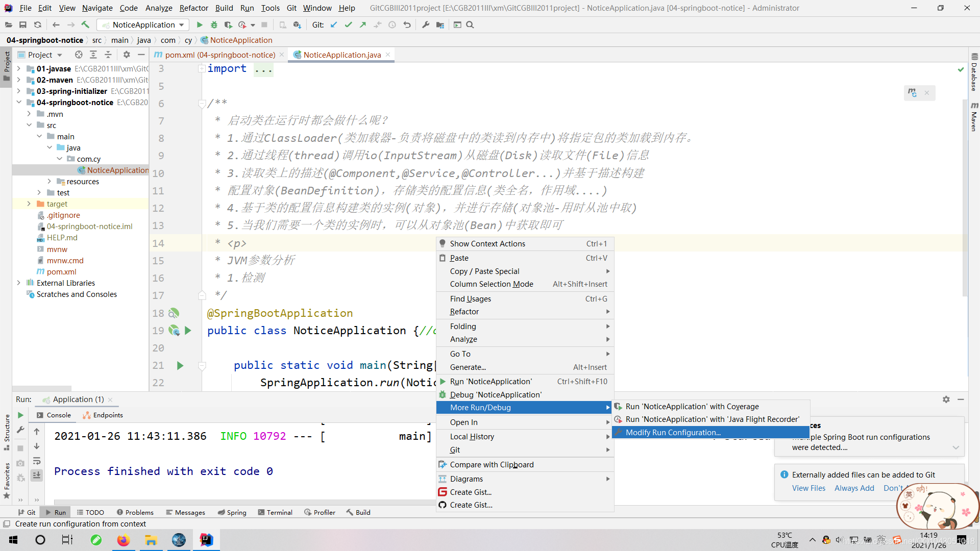
Task: Search everywhere with the magnifier icon
Action: (470, 24)
